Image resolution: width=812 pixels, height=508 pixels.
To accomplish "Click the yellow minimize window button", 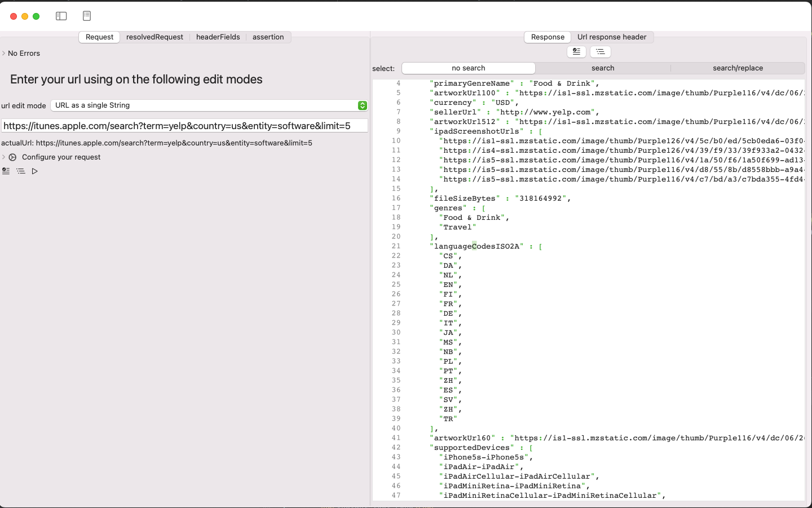I will (25, 16).
